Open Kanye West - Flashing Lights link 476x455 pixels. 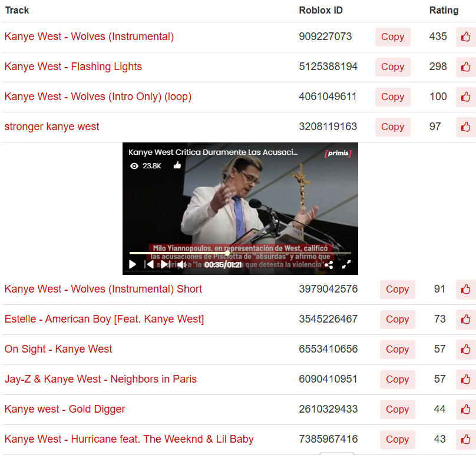(73, 67)
